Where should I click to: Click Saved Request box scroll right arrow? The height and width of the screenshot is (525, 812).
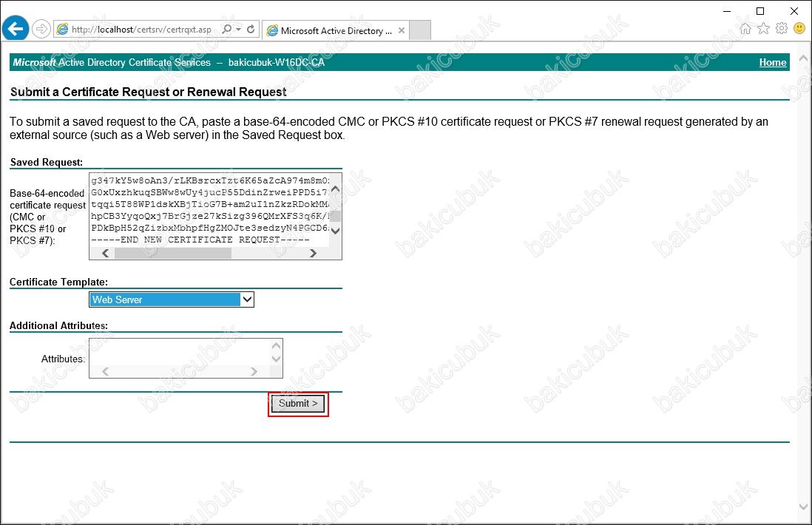(313, 253)
